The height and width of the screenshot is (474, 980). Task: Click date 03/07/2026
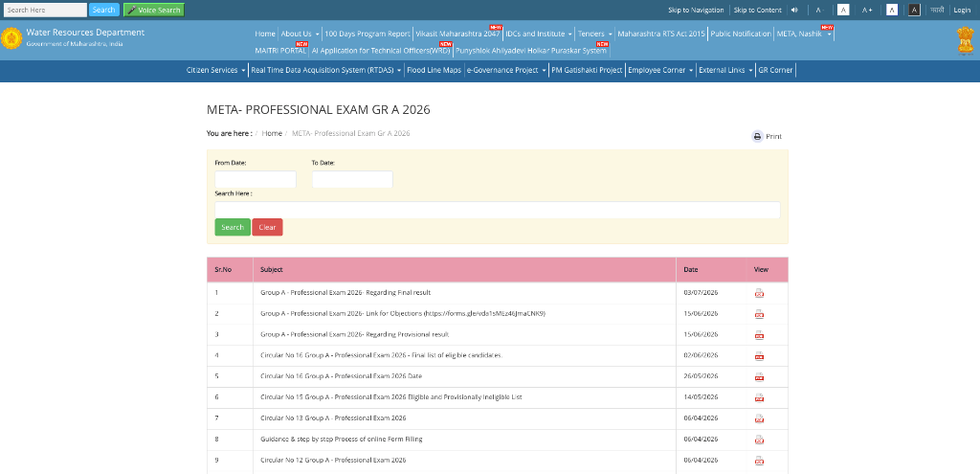[701, 293]
